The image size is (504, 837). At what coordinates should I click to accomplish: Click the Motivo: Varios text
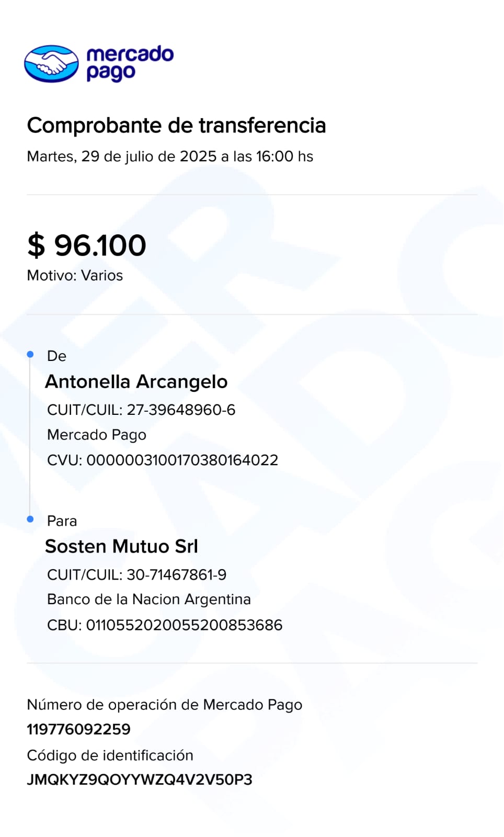pyautogui.click(x=75, y=276)
